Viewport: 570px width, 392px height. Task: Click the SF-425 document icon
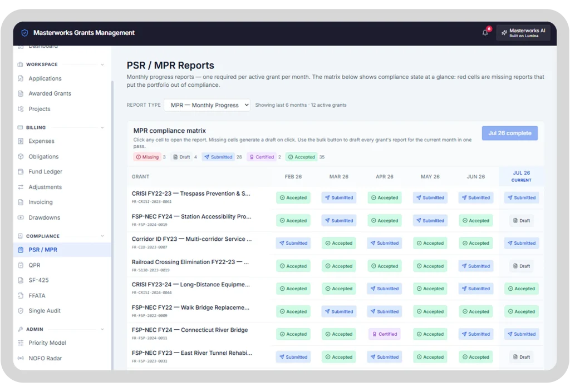coord(21,280)
